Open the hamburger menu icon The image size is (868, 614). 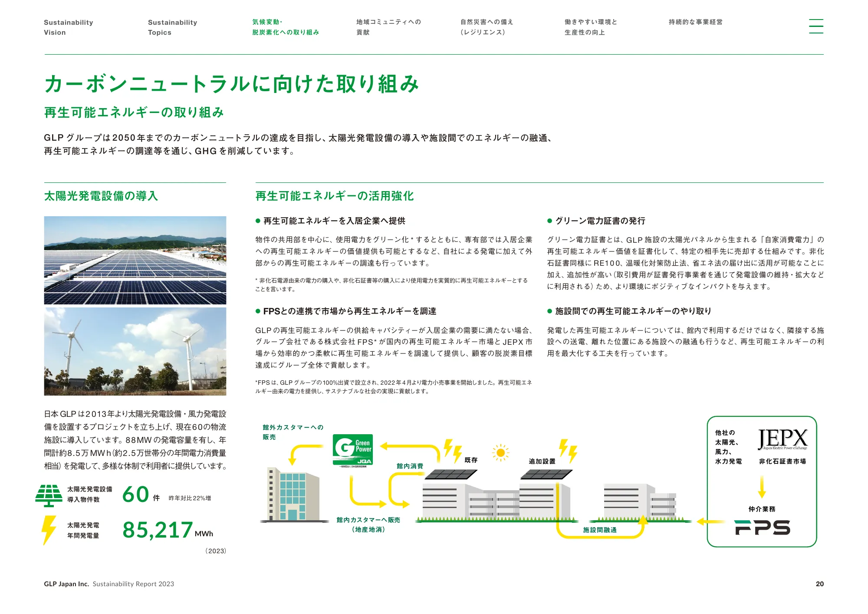(x=816, y=26)
